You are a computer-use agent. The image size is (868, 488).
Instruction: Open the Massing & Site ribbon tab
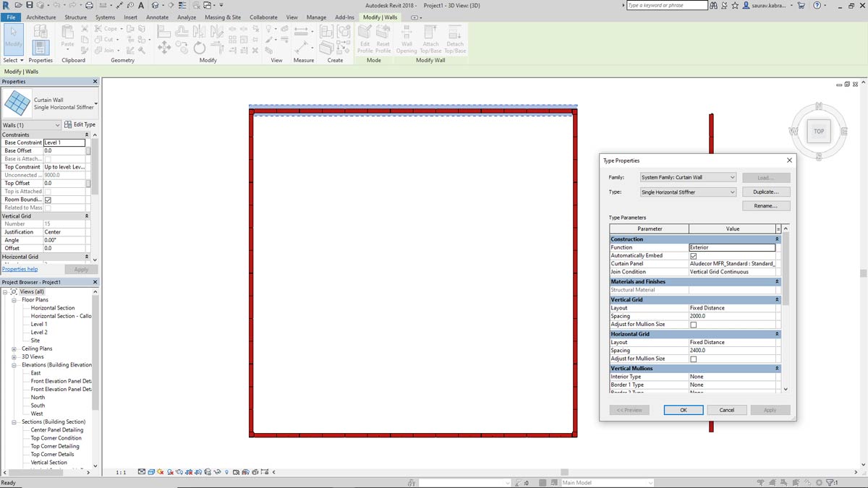click(x=223, y=17)
